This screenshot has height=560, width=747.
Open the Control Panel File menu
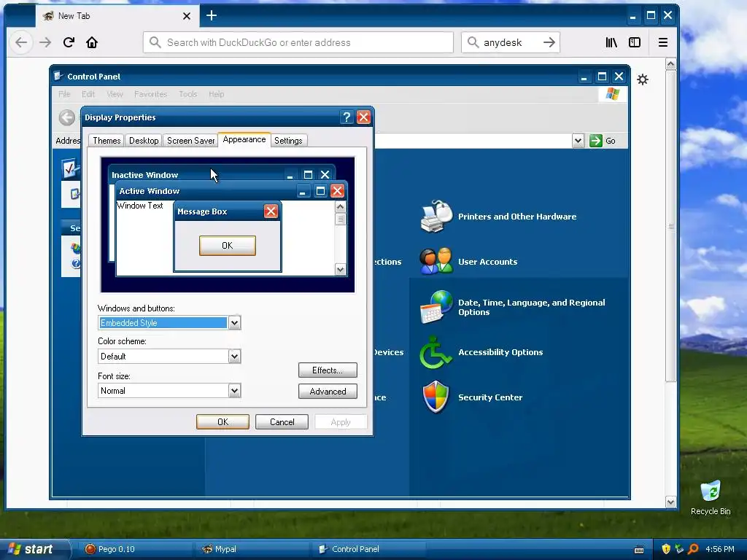pyautogui.click(x=64, y=94)
